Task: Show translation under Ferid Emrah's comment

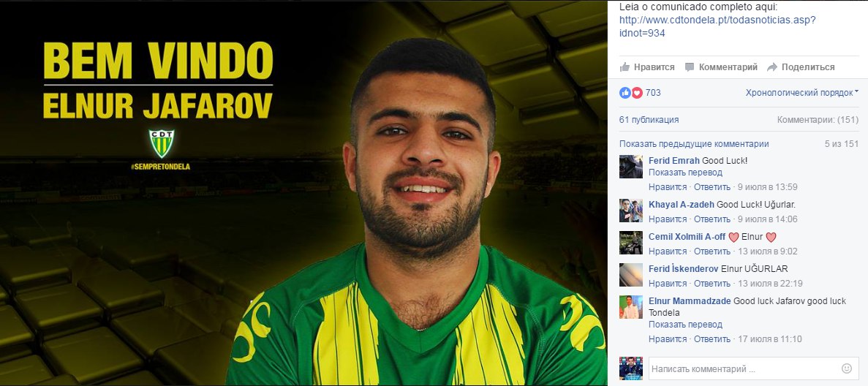Action: [x=685, y=173]
